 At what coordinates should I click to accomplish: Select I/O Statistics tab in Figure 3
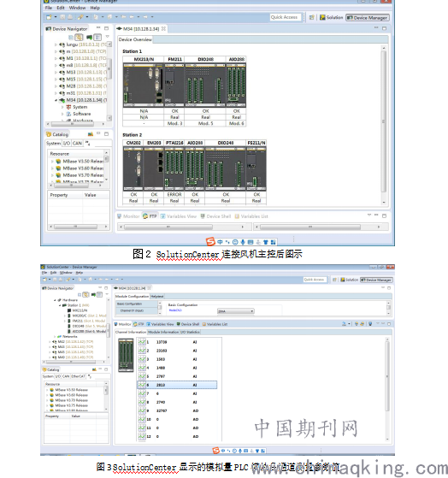click(190, 332)
